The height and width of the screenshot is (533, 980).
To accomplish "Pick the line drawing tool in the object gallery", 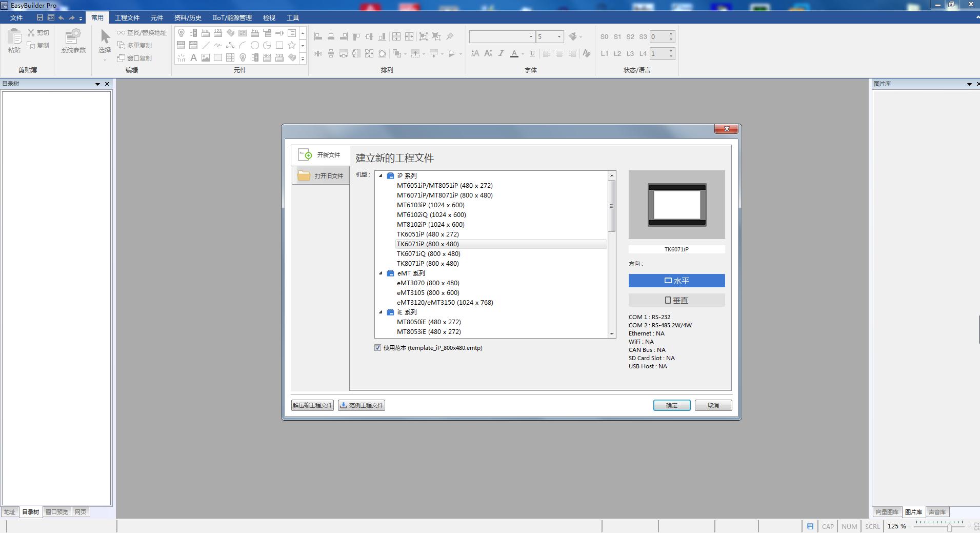I will (206, 45).
